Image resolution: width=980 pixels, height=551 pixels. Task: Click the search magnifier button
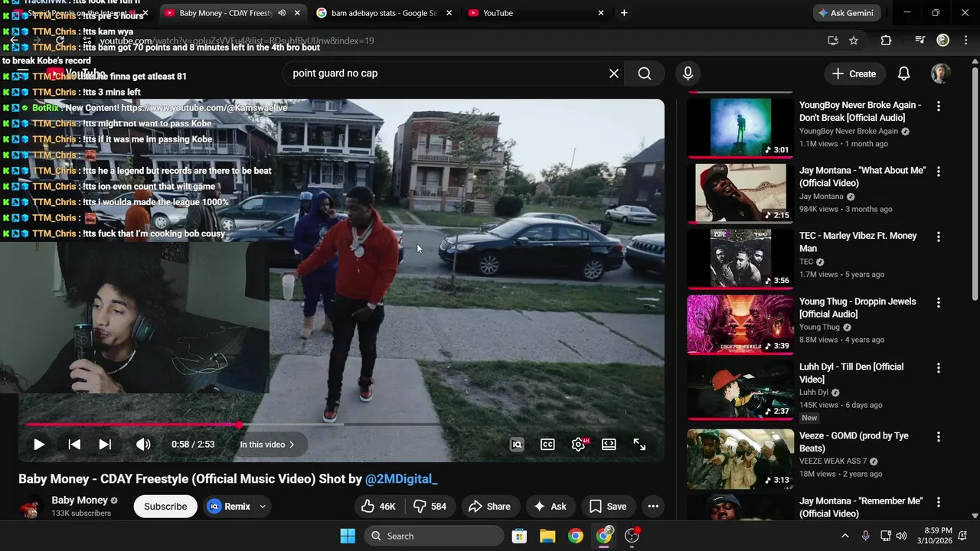click(645, 73)
